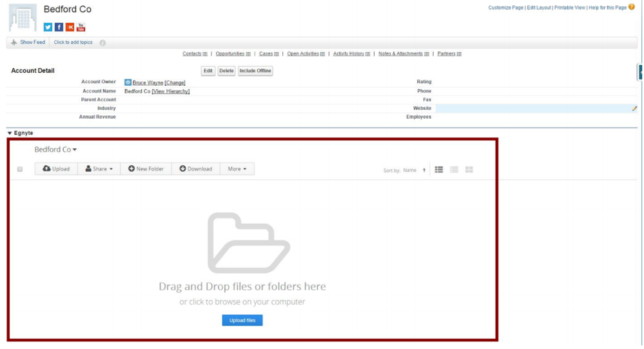Open the Edit Layout link

coord(539,8)
